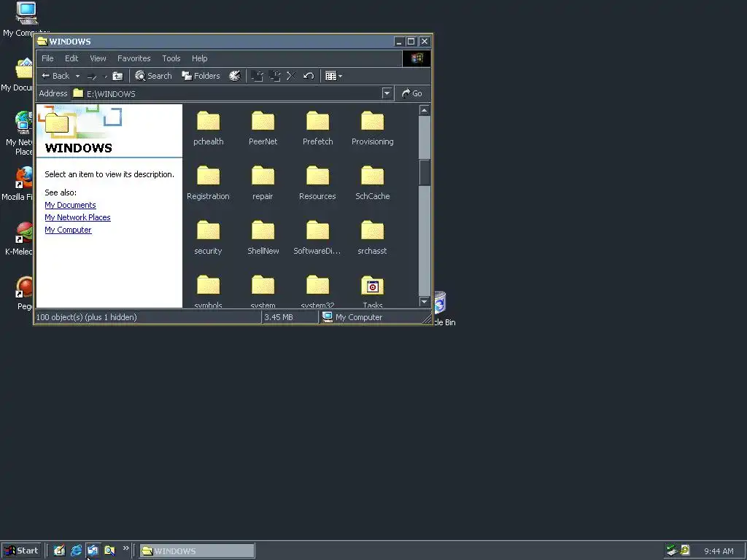This screenshot has height=560, width=747.
Task: Go up one folder level
Action: click(x=117, y=76)
